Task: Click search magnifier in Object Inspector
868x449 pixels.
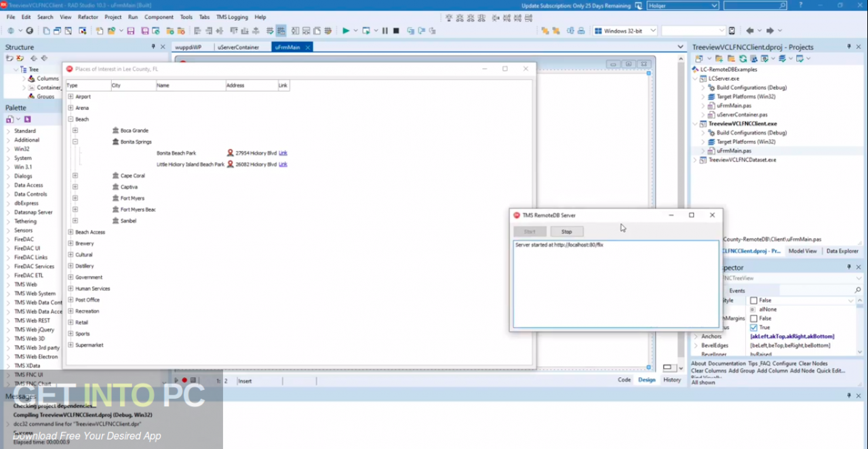Action: 858,290
